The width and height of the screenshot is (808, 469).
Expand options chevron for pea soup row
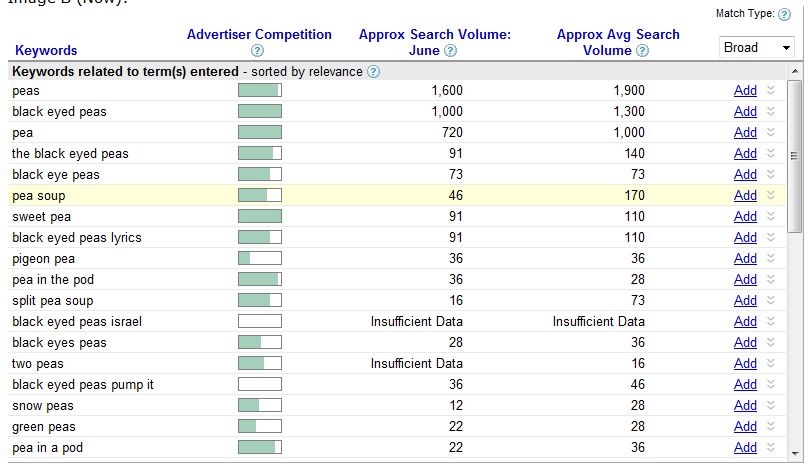770,195
